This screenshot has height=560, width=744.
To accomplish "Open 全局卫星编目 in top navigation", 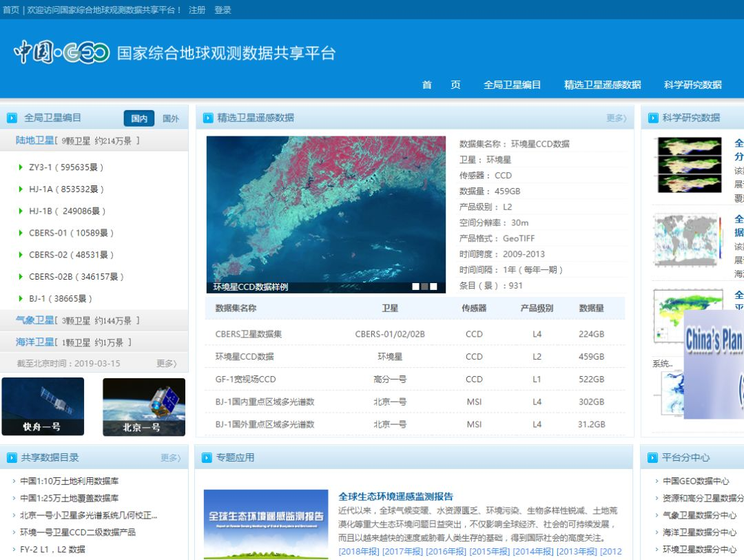I will pos(512,85).
